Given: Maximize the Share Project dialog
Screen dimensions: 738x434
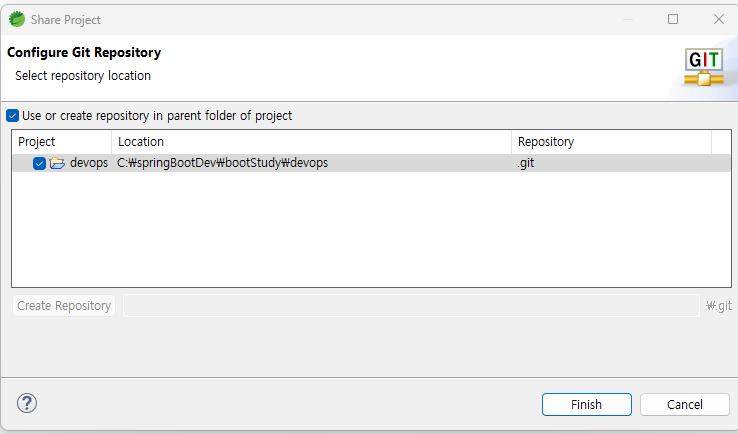Looking at the screenshot, I should [x=673, y=19].
